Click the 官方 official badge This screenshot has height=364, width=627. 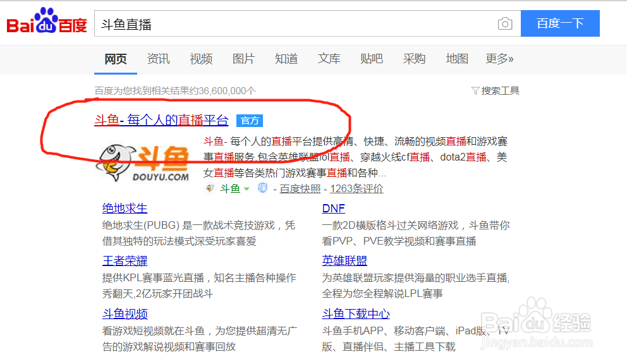(250, 121)
